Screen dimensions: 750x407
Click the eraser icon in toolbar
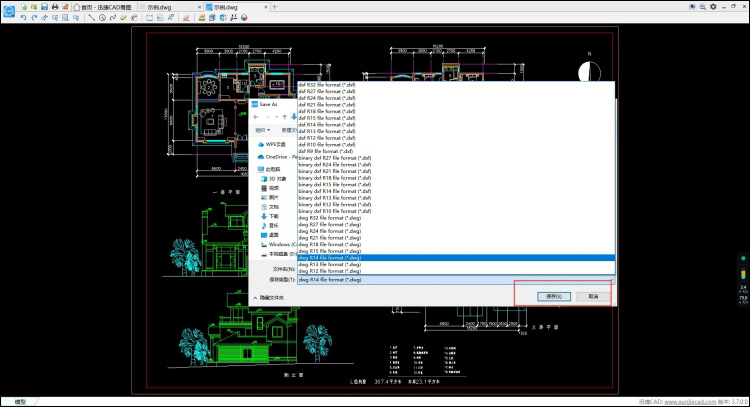[186, 18]
